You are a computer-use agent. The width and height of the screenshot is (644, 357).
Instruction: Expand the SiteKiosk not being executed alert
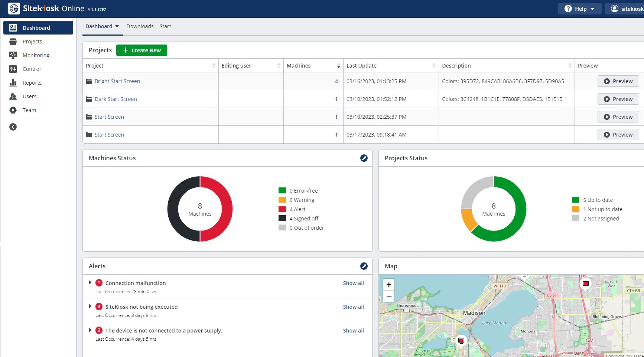click(x=90, y=307)
